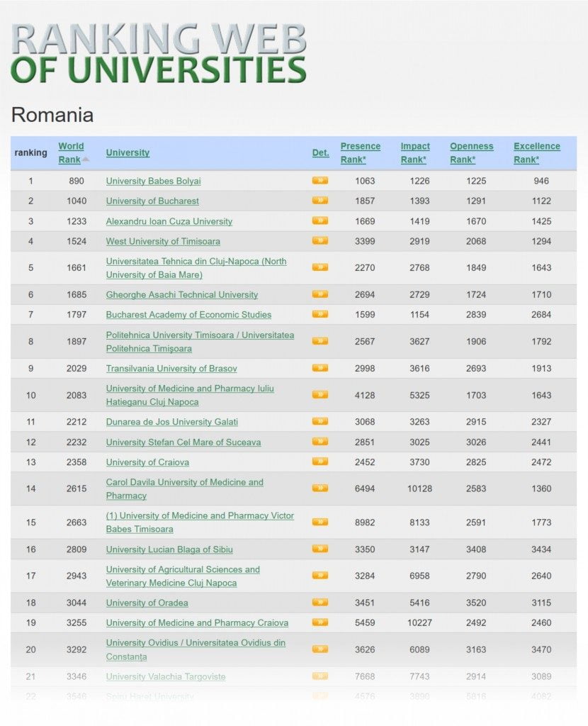This screenshot has height=726, width=588.
Task: Select world rank value 890
Action: point(77,181)
